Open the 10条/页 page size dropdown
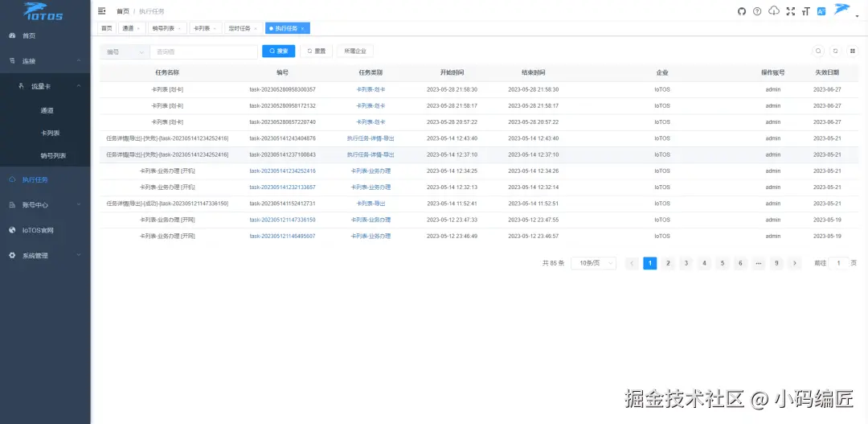This screenshot has width=868, height=424. (x=593, y=263)
